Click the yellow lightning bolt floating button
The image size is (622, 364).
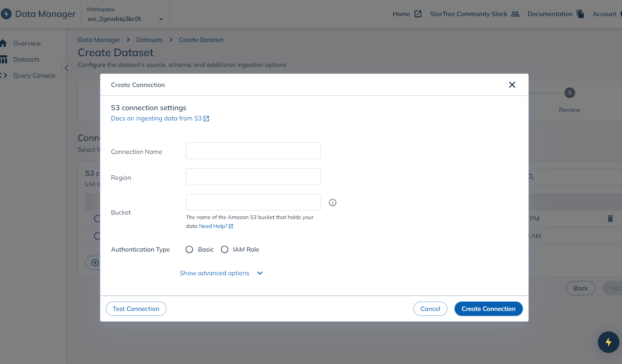pos(608,342)
